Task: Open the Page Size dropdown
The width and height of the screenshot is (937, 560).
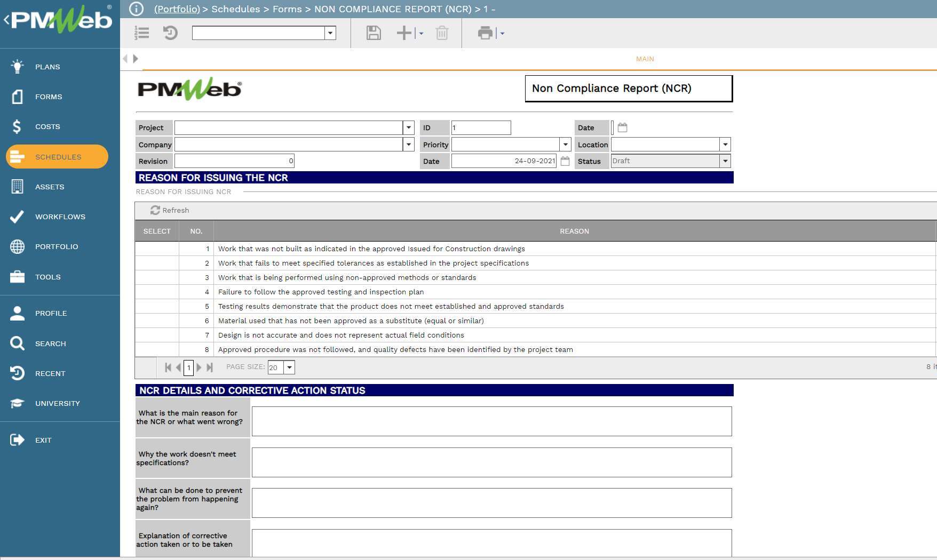Action: (289, 367)
